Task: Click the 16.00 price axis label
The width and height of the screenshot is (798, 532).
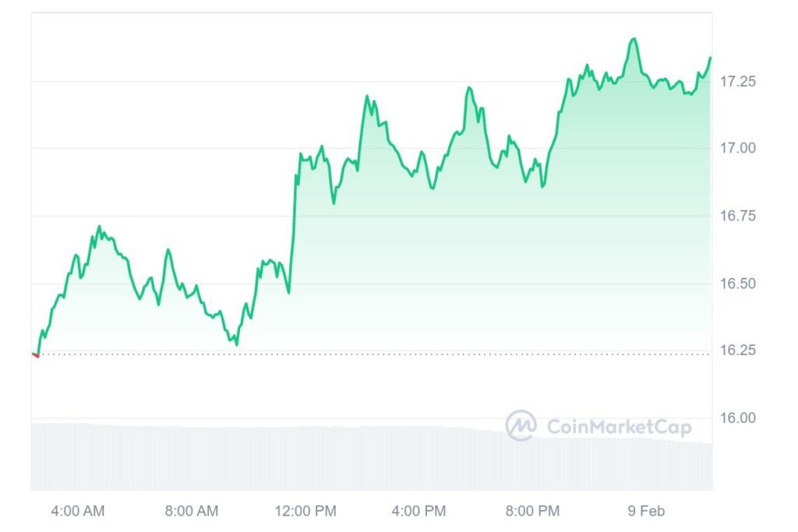Action: pos(737,417)
